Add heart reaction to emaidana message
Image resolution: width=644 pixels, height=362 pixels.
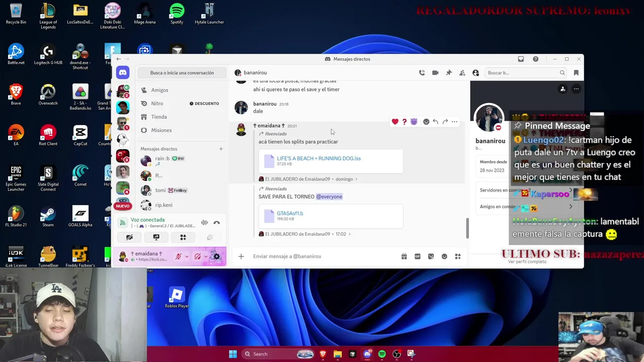395,122
